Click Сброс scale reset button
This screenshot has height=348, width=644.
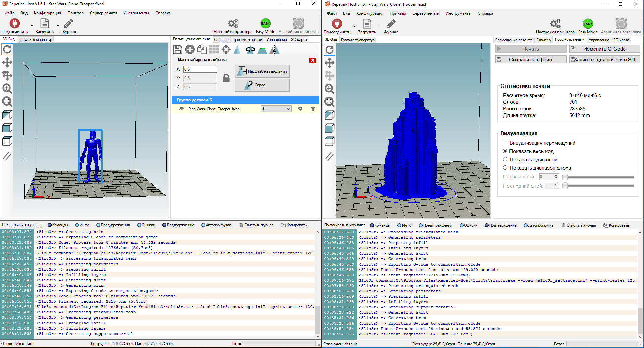tap(262, 85)
